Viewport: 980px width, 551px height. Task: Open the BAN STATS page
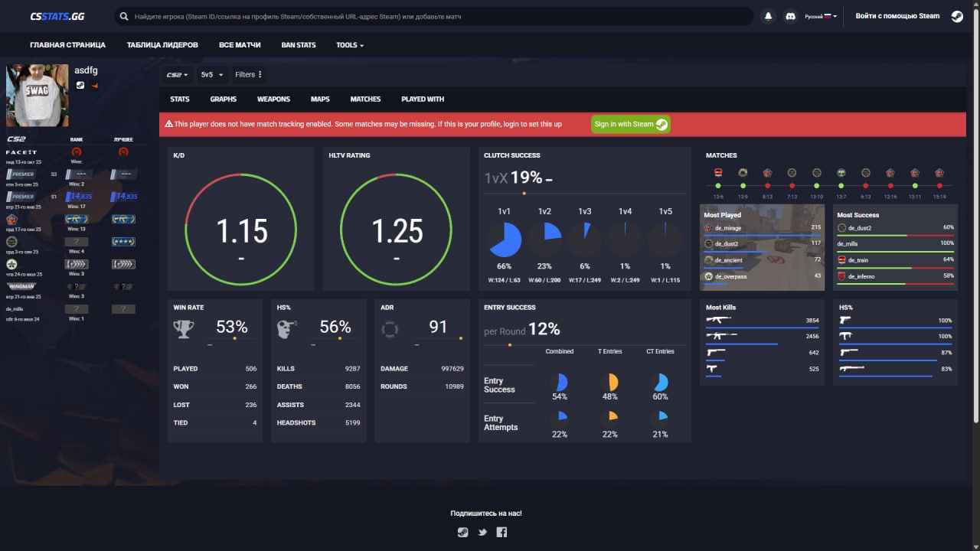[298, 45]
